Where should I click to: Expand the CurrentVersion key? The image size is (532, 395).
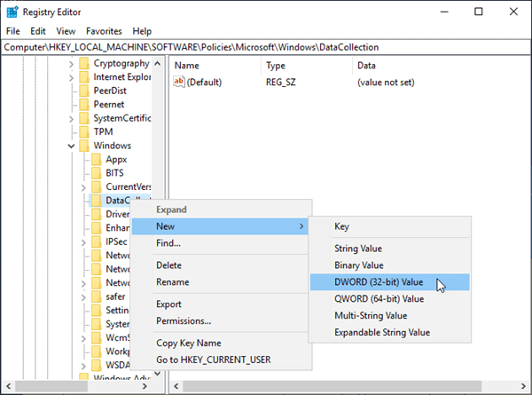(83, 187)
